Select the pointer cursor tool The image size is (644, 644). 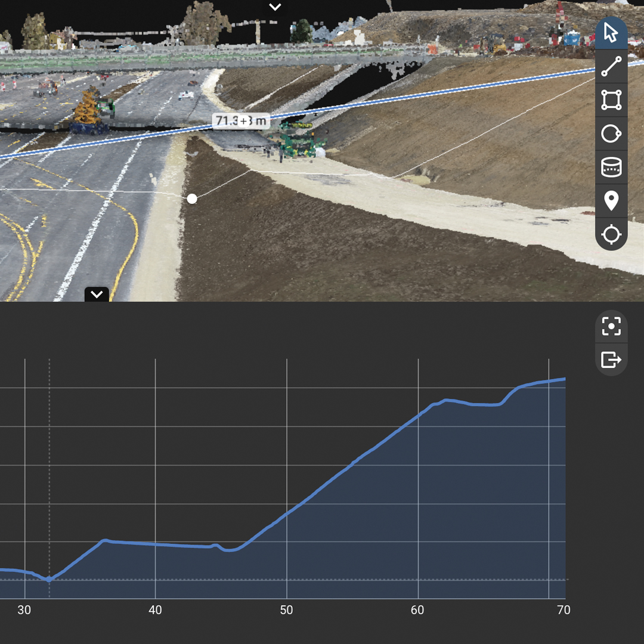click(611, 33)
